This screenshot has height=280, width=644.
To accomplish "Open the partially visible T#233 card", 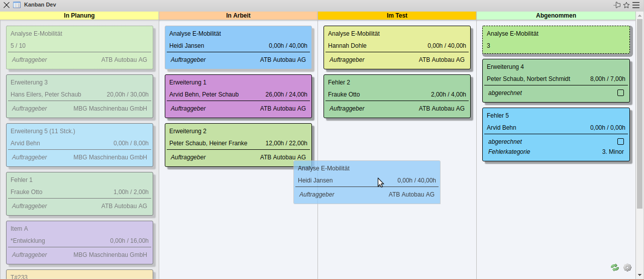I will (79, 274).
